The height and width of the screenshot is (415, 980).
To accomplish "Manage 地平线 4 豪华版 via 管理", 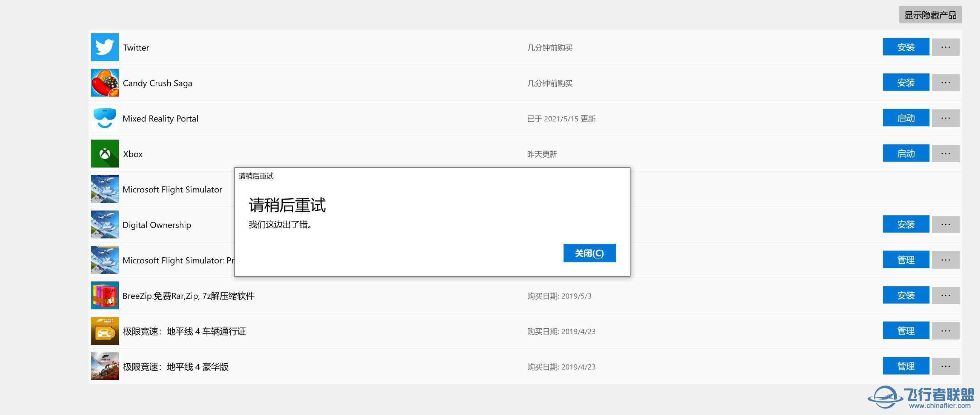I will click(x=906, y=366).
